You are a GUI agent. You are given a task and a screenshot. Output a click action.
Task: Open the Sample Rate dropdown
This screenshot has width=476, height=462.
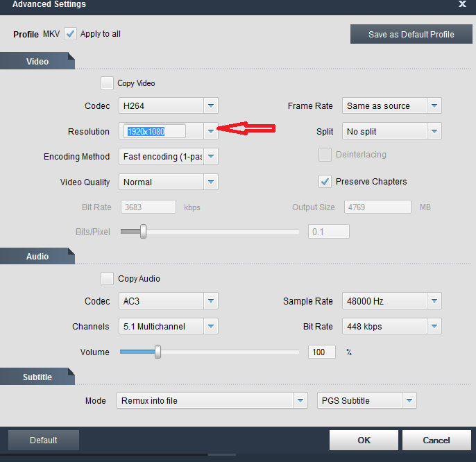click(x=434, y=301)
